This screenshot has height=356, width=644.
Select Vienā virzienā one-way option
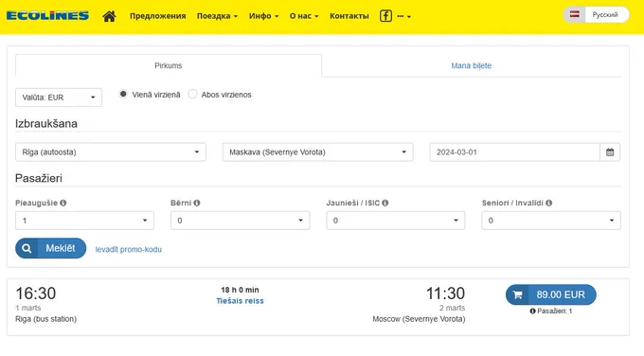point(123,94)
